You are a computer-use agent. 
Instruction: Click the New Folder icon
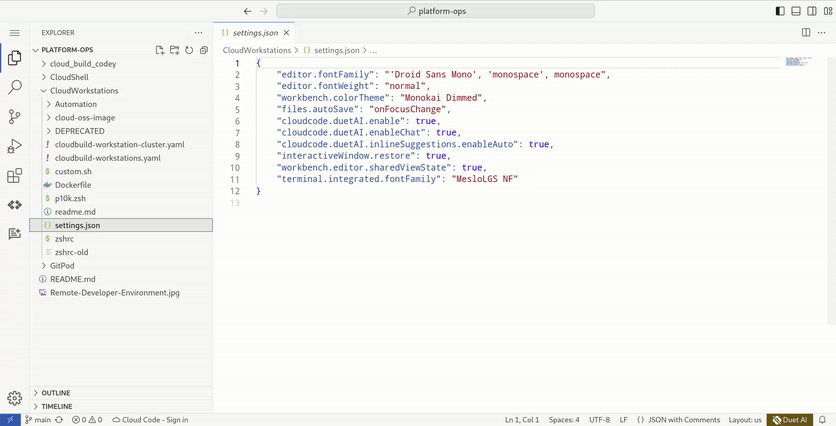(x=174, y=50)
